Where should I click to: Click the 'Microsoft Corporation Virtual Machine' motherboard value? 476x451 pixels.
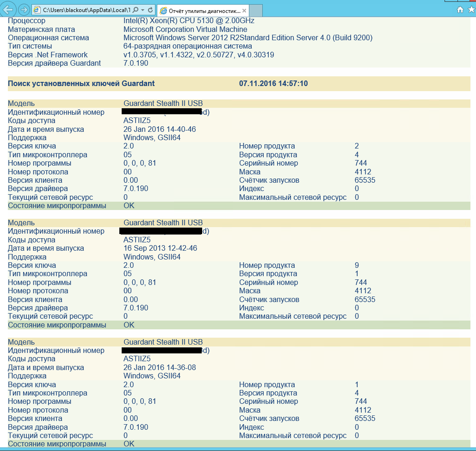click(185, 29)
